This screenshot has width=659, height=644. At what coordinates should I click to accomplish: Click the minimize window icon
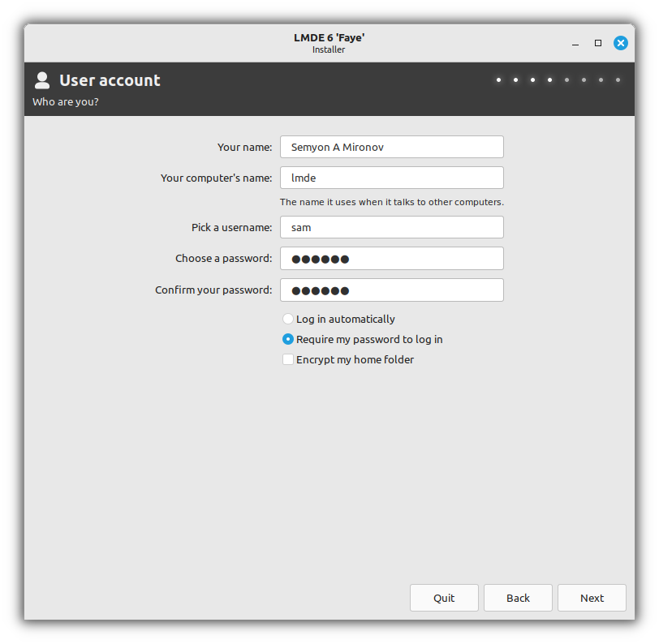click(x=575, y=43)
